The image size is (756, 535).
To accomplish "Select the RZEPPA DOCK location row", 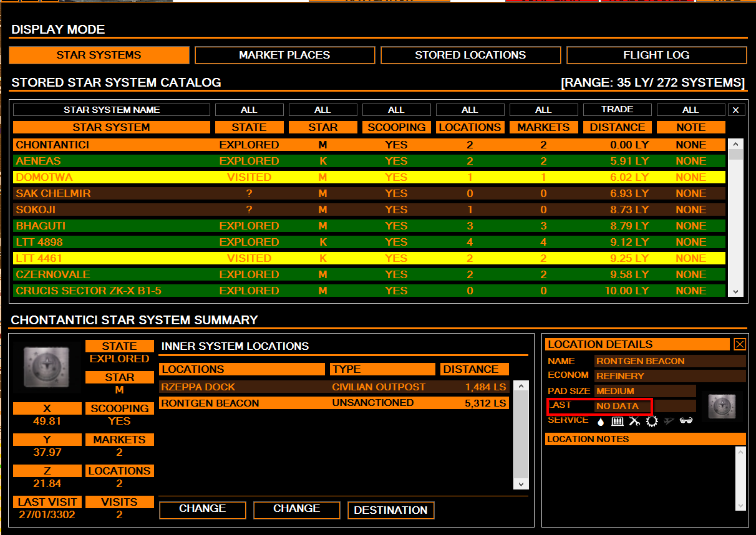I will [334, 387].
